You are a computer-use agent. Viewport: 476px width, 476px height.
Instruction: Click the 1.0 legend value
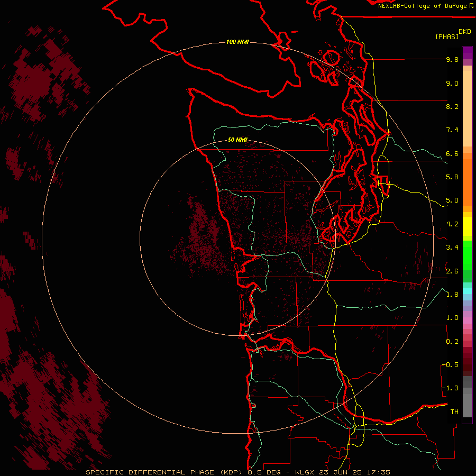point(452,318)
